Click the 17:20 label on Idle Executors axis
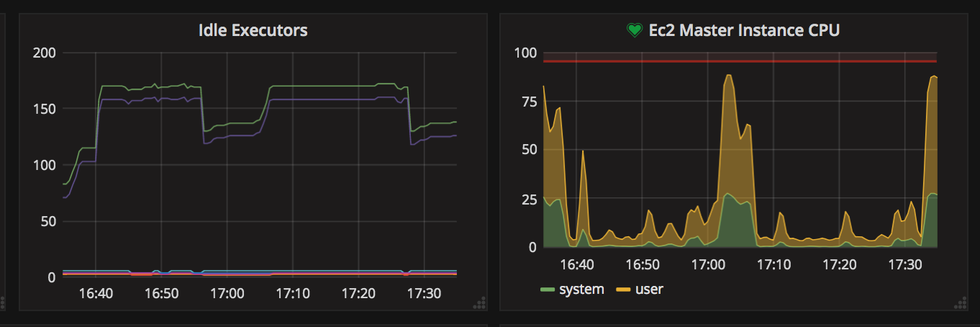This screenshot has width=980, height=327. pos(358,293)
